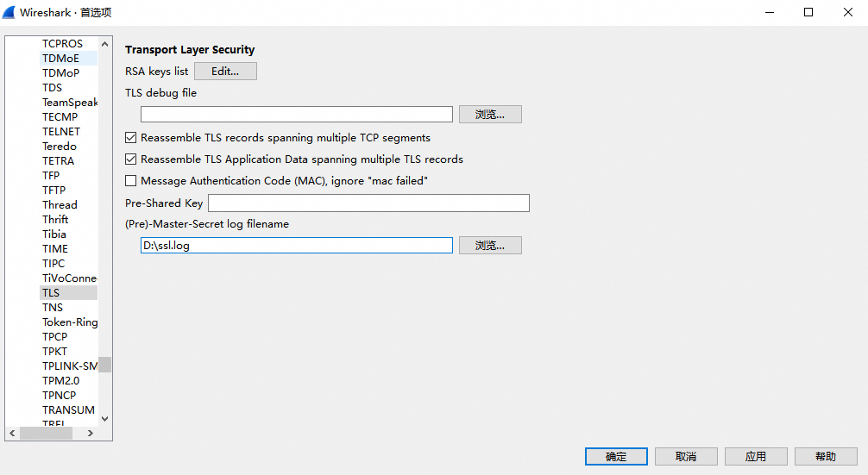The image size is (868, 475).
Task: Choose TPM2.0 from protocol list
Action: [x=61, y=380]
